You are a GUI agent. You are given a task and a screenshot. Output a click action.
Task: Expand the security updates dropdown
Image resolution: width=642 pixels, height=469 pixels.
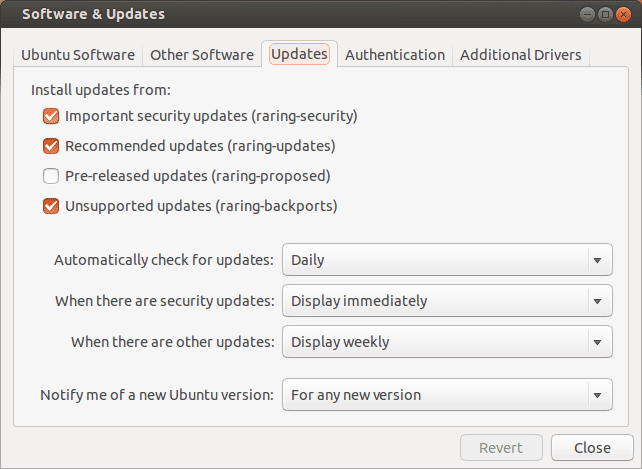[446, 301]
